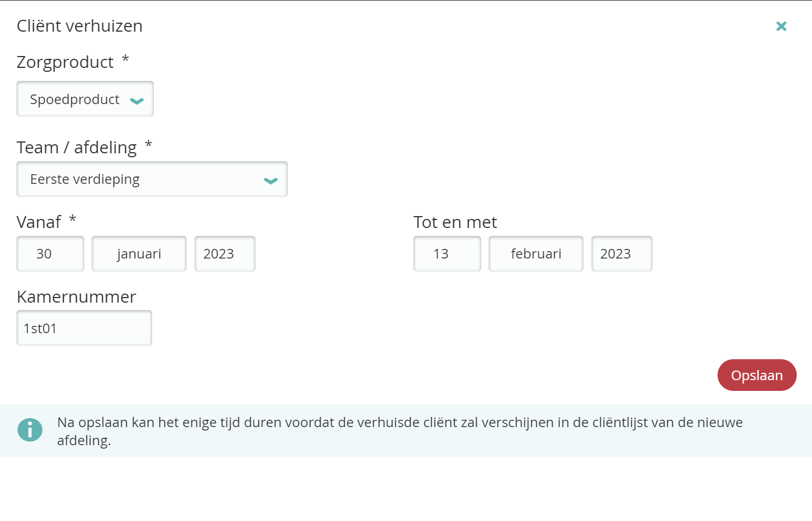Focus the Kamernummer field containing 1st01
This screenshot has height=521, width=812.
click(84, 328)
